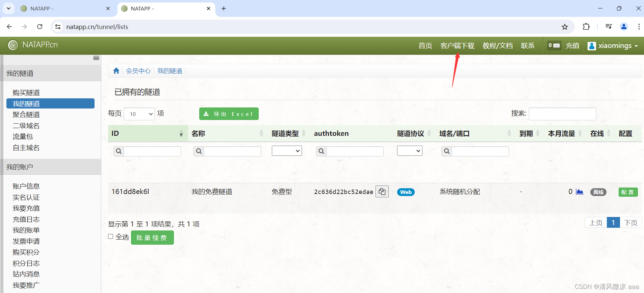The width and height of the screenshot is (644, 293).
Task: Collapse sidebar with the hamburger icon
Action: (96, 58)
